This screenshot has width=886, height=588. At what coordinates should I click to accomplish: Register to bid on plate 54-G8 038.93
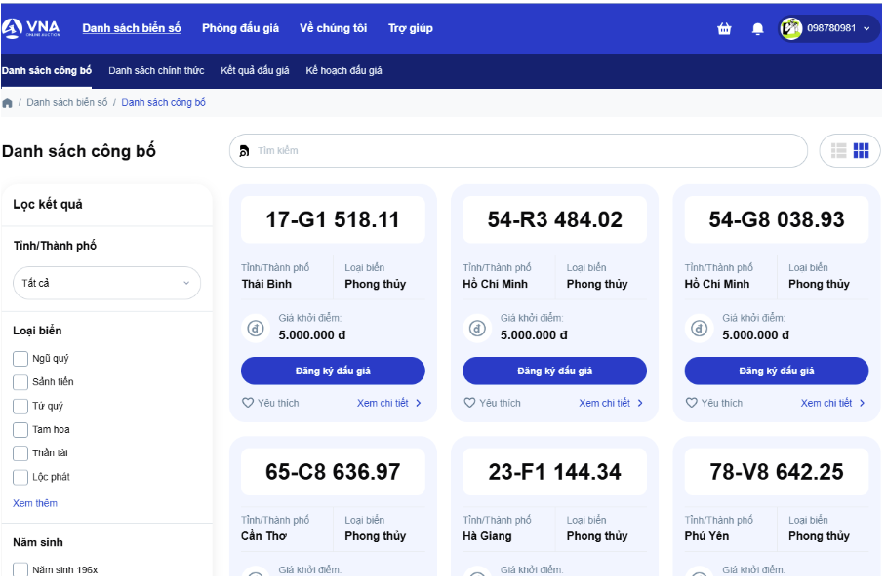click(777, 372)
